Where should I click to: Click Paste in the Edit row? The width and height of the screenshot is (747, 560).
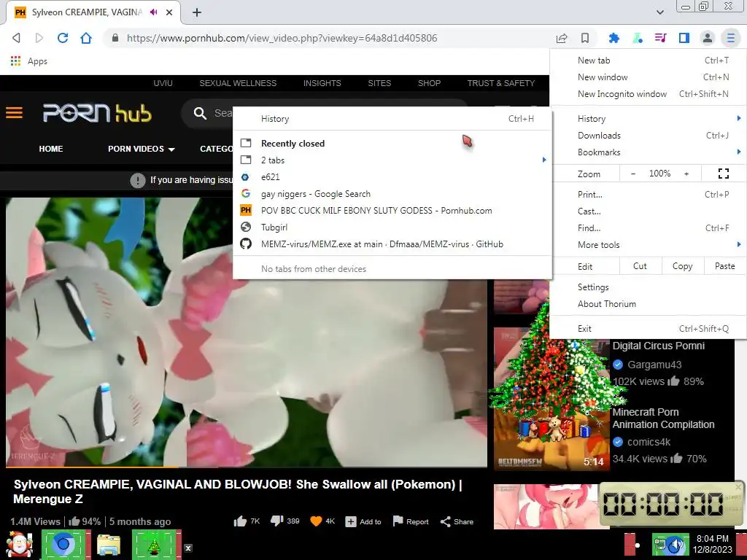pos(724,266)
